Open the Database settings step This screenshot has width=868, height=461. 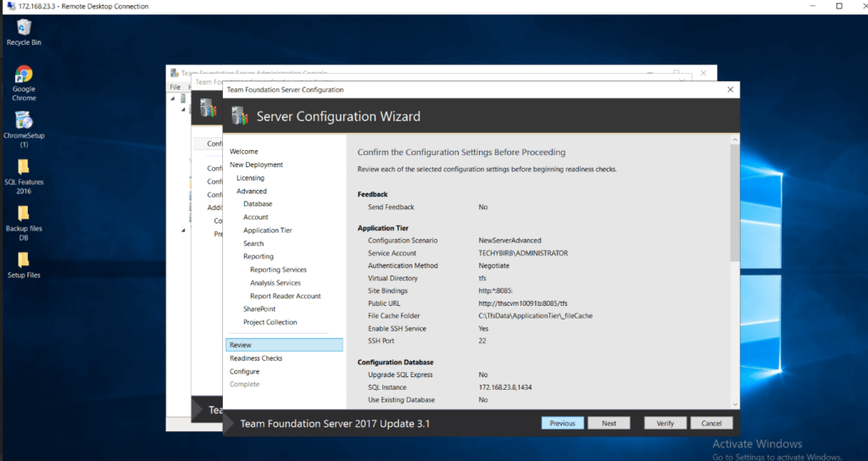point(258,203)
